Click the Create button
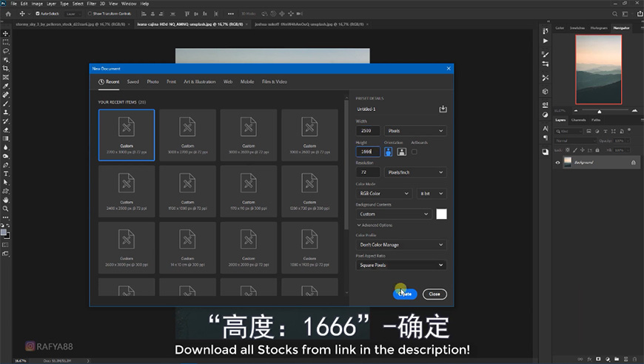 [x=405, y=294]
